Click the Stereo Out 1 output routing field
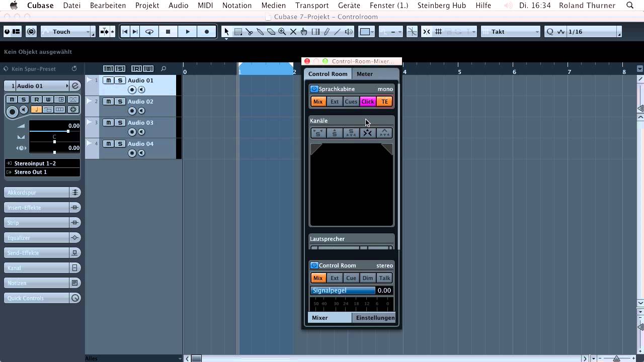 pyautogui.click(x=43, y=172)
